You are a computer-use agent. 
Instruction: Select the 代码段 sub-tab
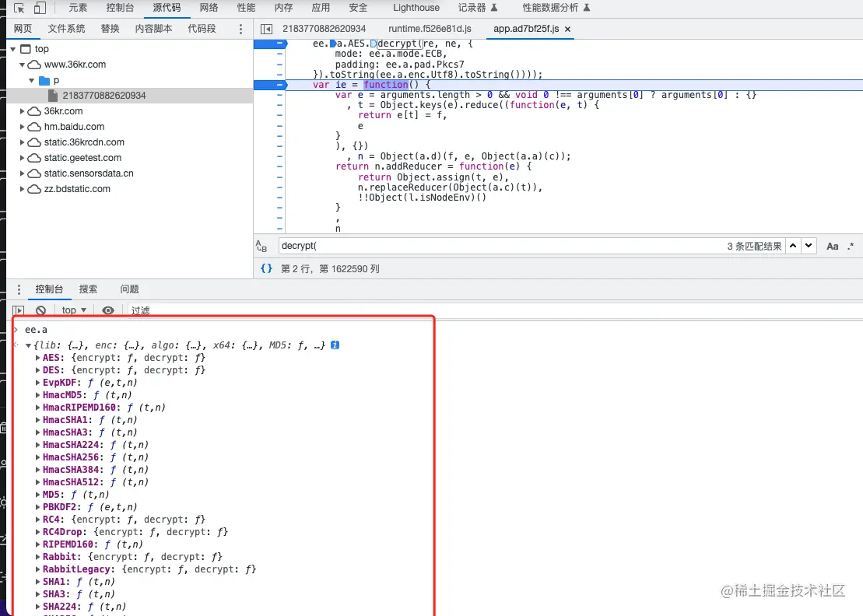tap(202, 29)
